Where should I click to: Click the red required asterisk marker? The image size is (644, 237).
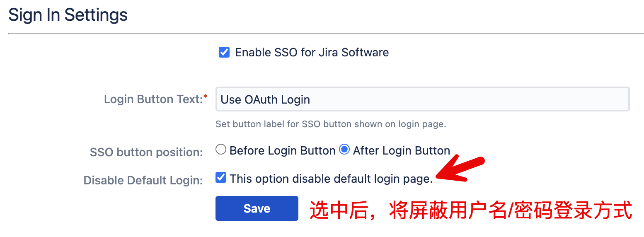[206, 97]
